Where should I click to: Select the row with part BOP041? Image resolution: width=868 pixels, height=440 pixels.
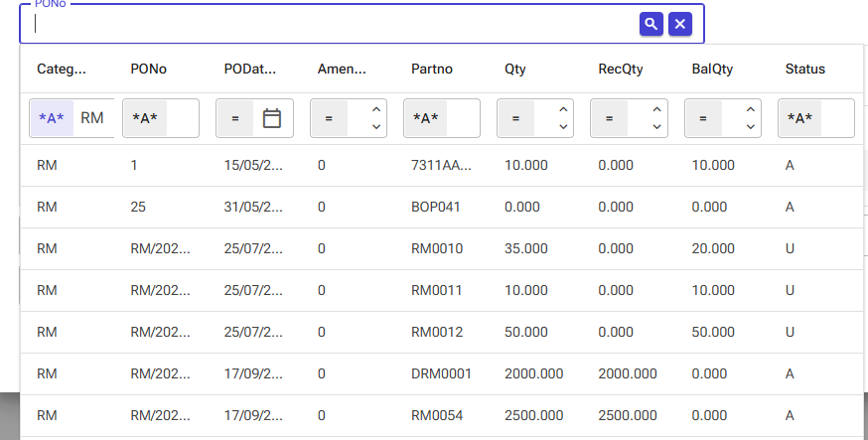click(x=442, y=207)
